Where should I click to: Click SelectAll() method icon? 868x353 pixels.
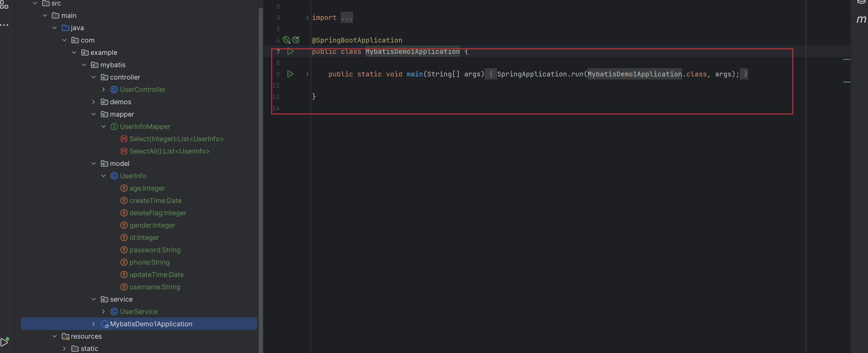(124, 151)
